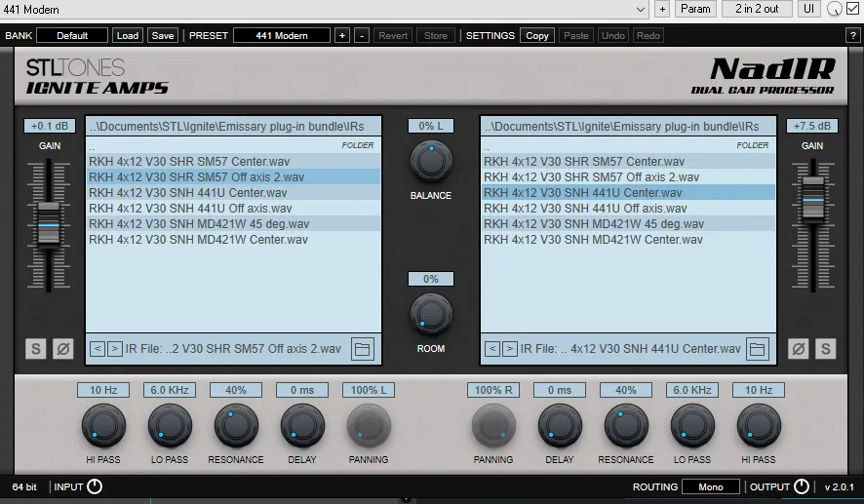Click the right LO PASS knob
This screenshot has width=864, height=504.
(x=692, y=426)
